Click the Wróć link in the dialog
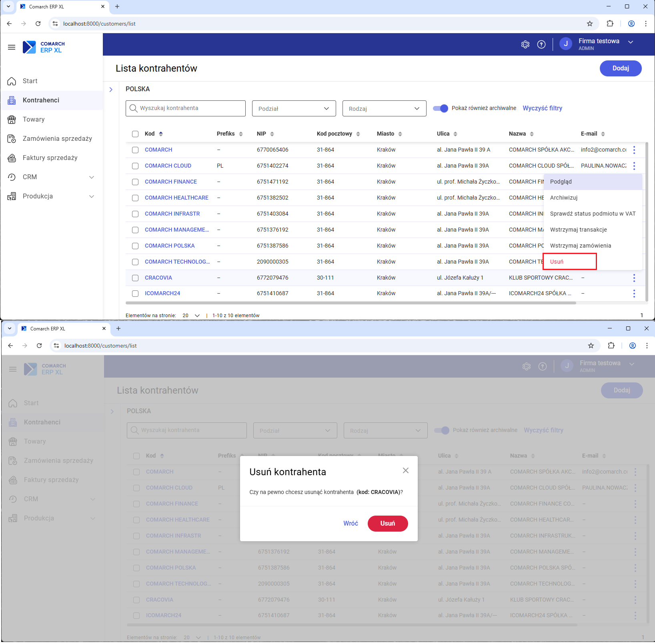 click(351, 523)
